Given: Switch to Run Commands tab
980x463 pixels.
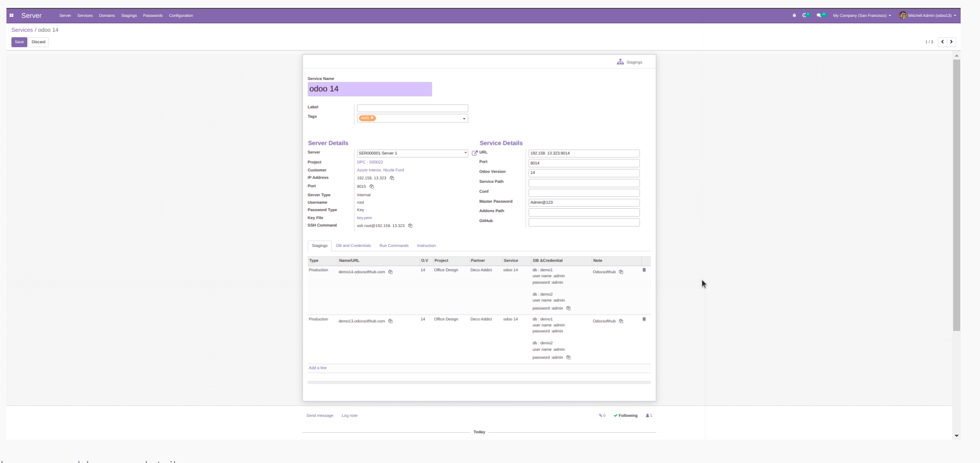Looking at the screenshot, I should pyautogui.click(x=394, y=245).
